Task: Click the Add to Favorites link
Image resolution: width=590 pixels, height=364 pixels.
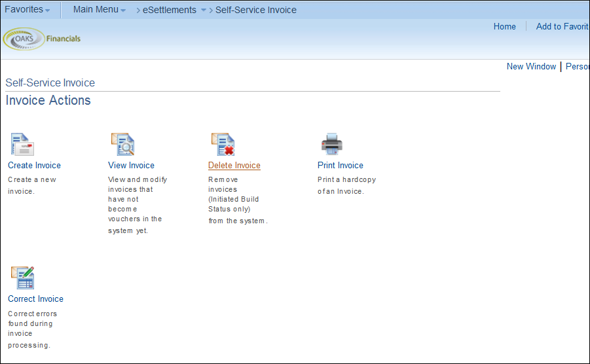Action: click(x=562, y=27)
